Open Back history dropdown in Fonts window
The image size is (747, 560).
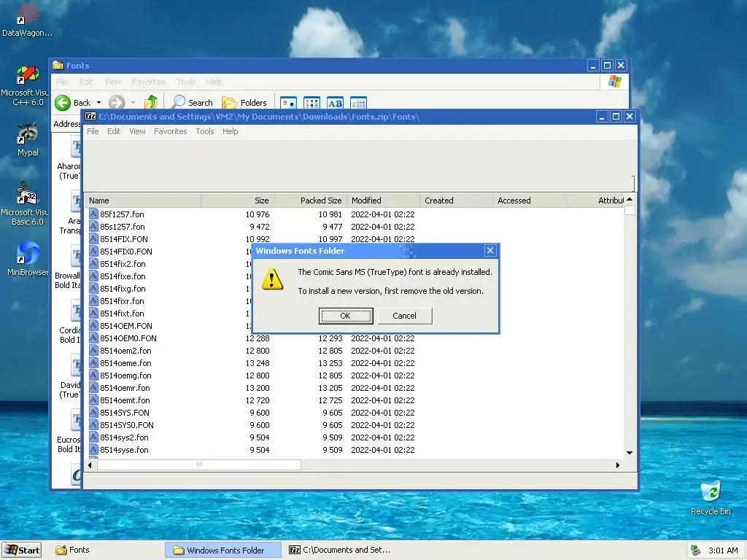98,102
